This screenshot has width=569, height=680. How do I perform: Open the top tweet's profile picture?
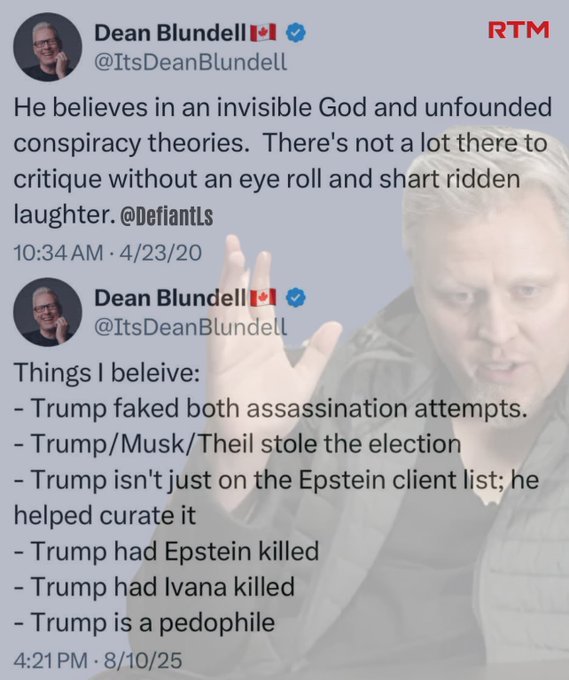point(47,47)
